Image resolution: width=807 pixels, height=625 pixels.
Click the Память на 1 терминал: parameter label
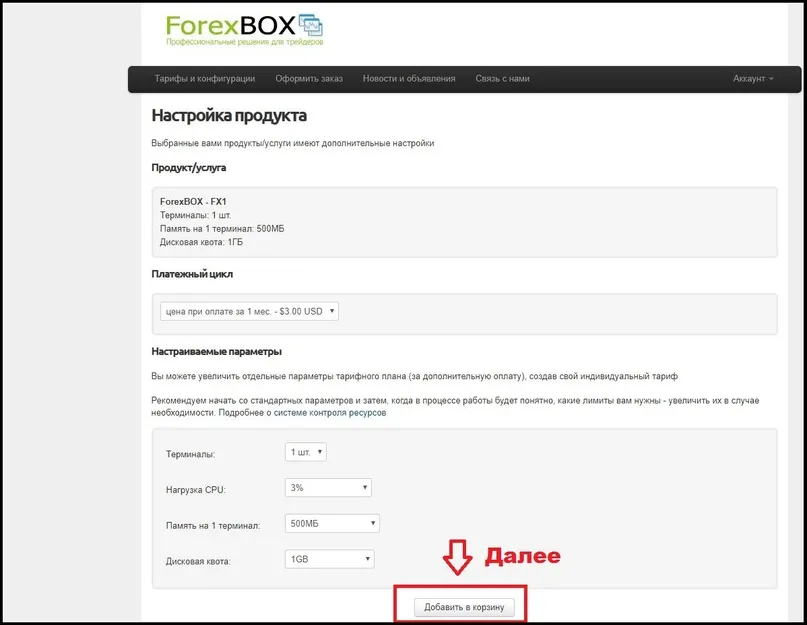(213, 526)
